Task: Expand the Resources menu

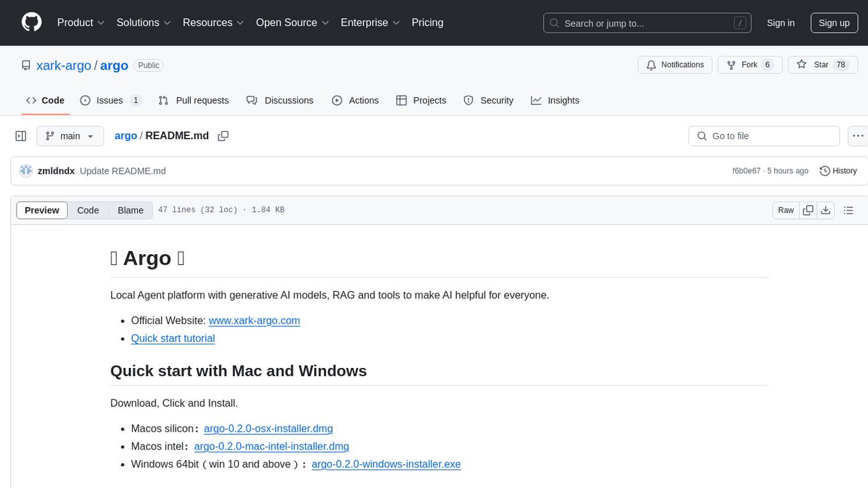Action: tap(213, 22)
